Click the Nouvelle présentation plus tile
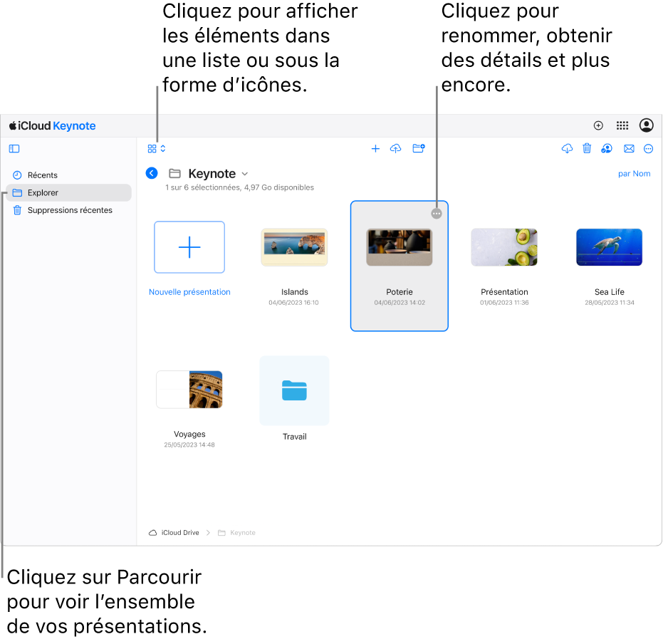 189,247
